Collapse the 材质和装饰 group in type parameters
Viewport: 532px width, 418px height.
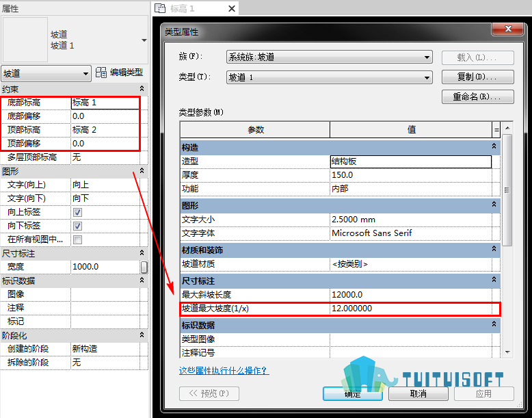[x=494, y=249]
